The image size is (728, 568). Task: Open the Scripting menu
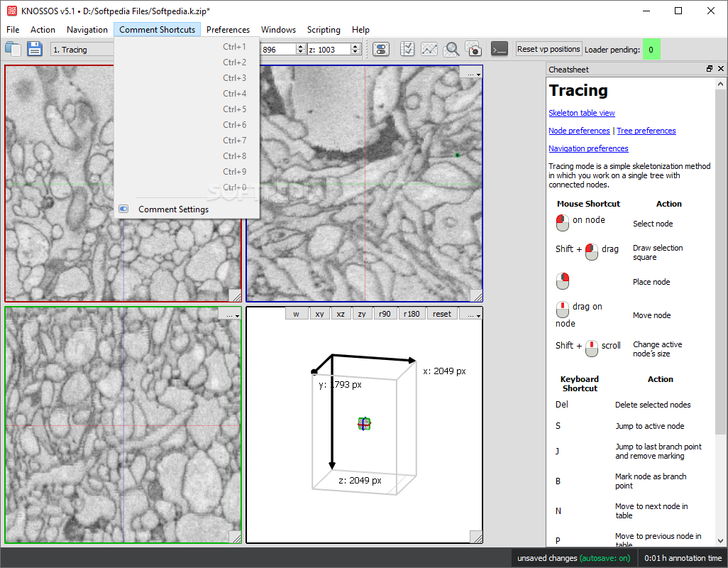coord(324,30)
